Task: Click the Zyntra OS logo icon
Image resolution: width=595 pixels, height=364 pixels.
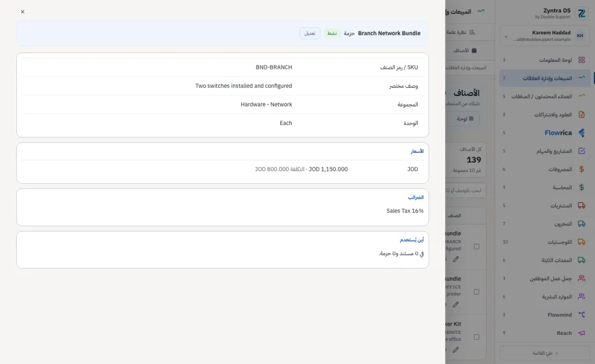Action: [581, 13]
